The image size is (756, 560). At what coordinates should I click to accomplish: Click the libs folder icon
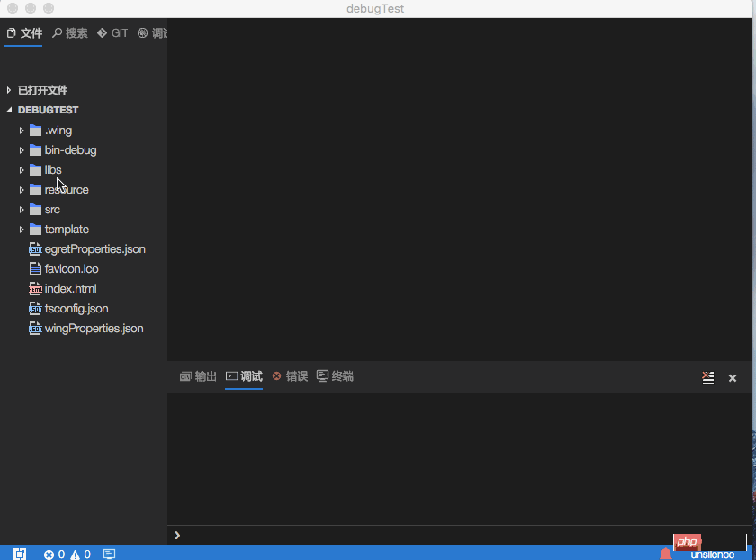35,170
